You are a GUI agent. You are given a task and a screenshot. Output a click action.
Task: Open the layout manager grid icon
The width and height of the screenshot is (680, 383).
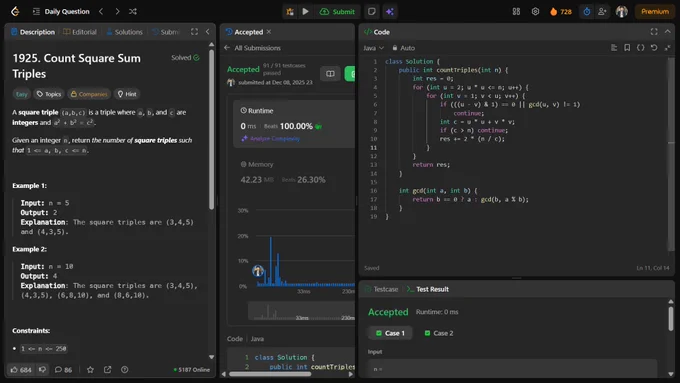(x=516, y=12)
